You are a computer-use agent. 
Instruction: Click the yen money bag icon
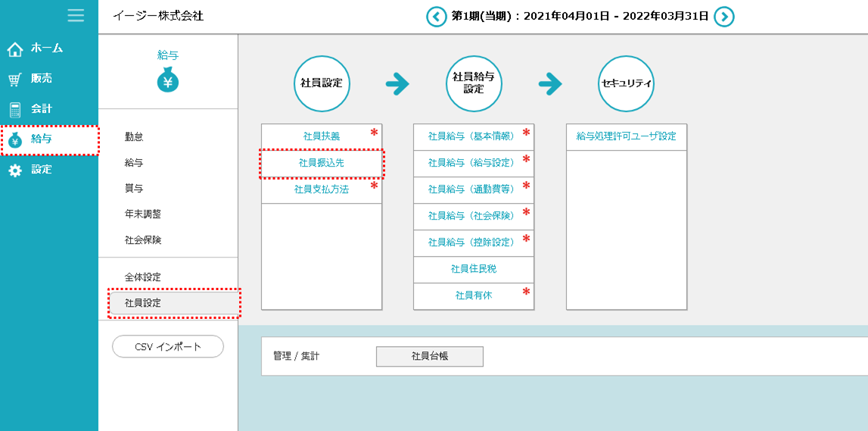(168, 80)
